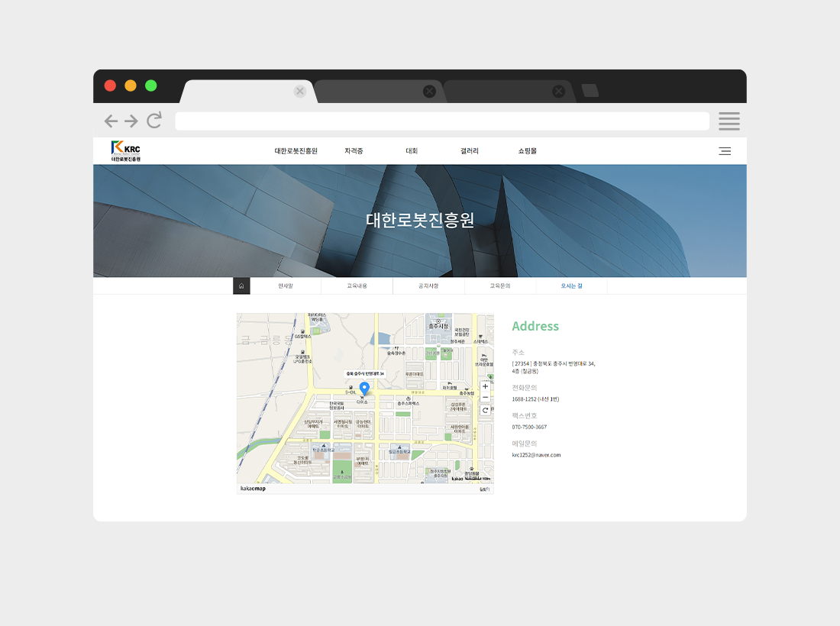Click the KRC logo

(126, 151)
